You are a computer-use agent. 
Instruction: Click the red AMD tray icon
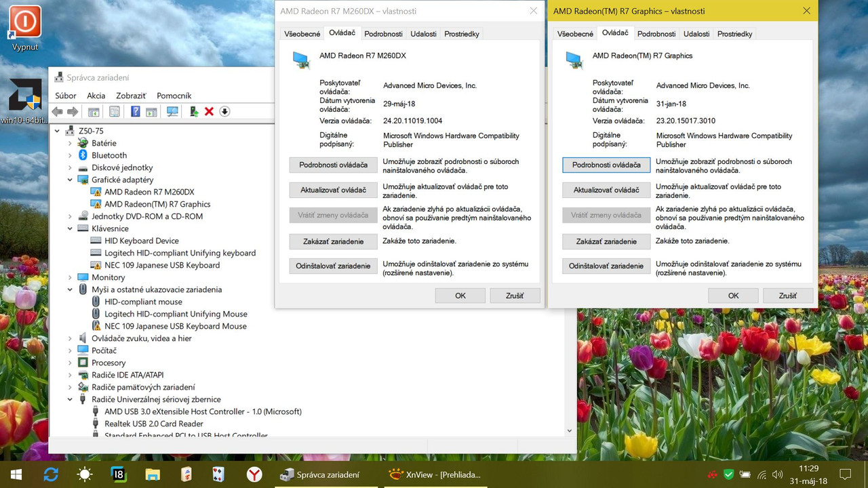click(713, 474)
